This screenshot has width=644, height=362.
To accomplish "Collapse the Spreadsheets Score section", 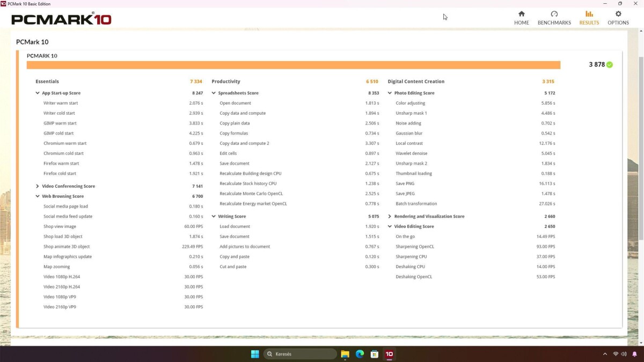I will pos(214,93).
